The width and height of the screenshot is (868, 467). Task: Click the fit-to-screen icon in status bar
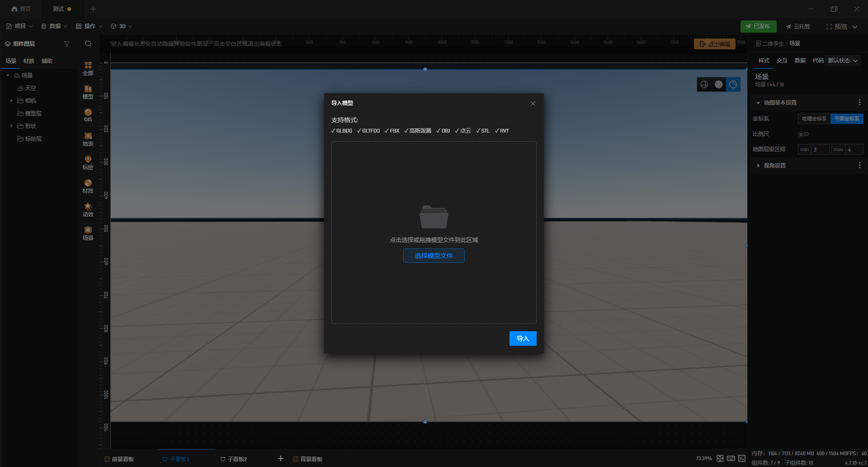click(720, 458)
